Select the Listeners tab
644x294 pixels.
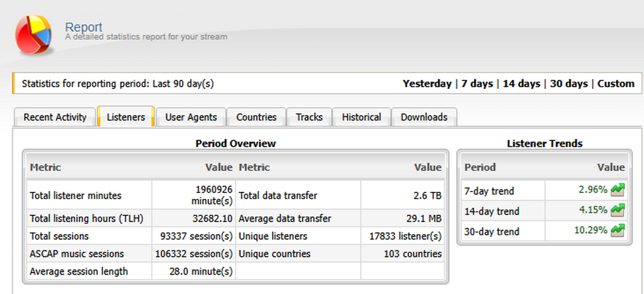126,117
